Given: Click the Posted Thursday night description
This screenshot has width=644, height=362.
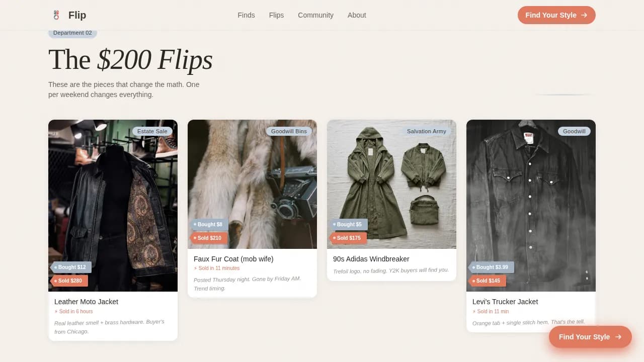Looking at the screenshot, I should [247, 284].
